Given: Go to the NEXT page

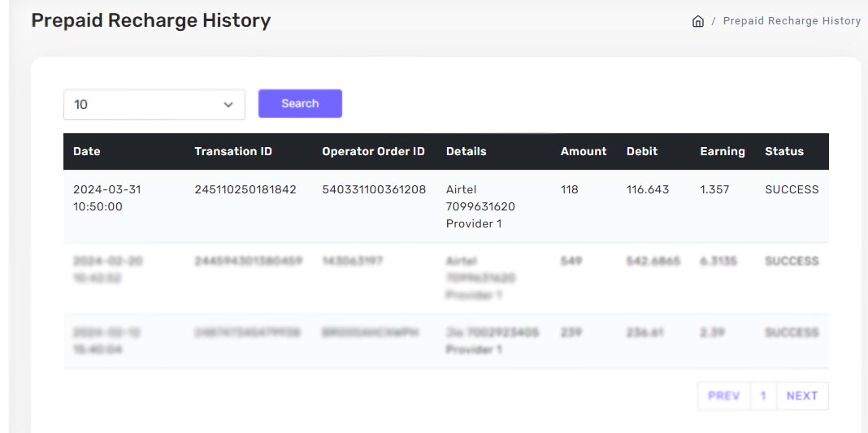Looking at the screenshot, I should (802, 396).
